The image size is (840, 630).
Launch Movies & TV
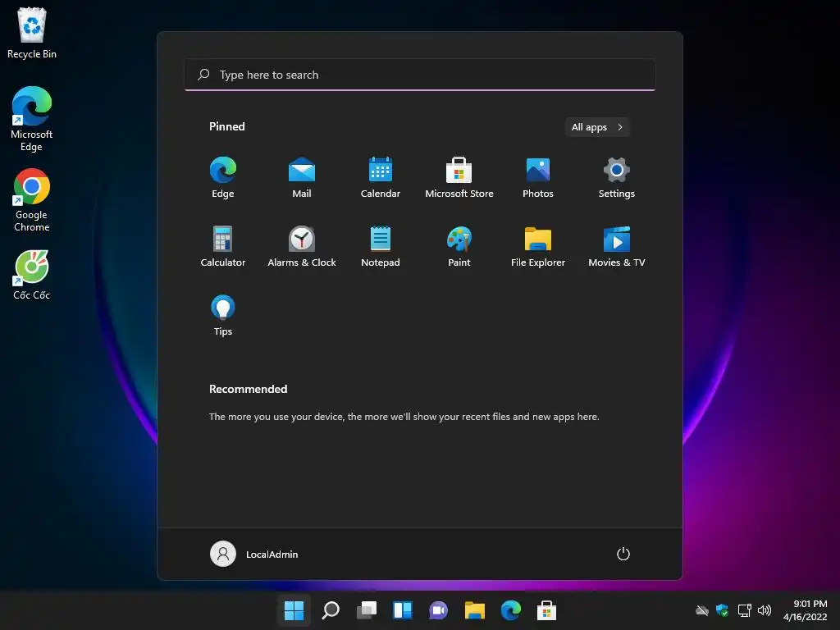tap(617, 246)
